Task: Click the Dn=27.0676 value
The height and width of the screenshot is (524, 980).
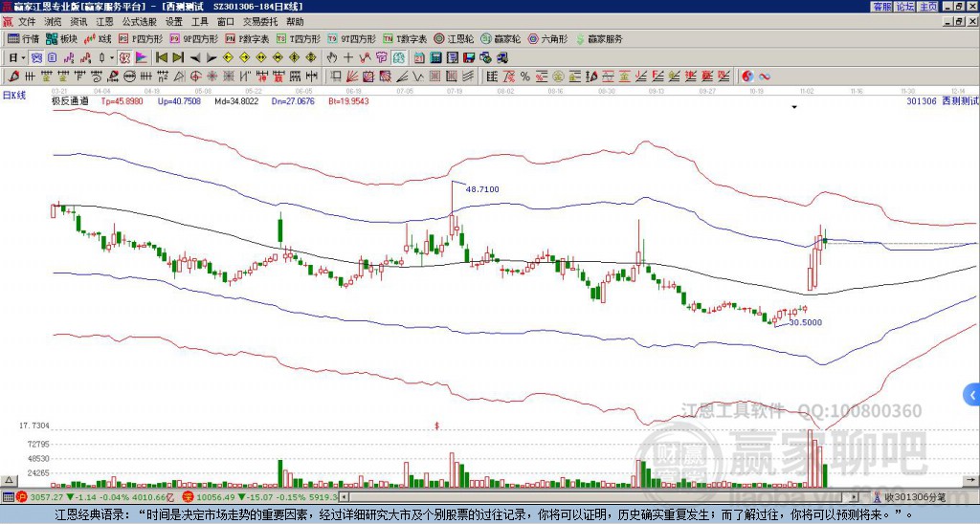Action: click(x=293, y=100)
